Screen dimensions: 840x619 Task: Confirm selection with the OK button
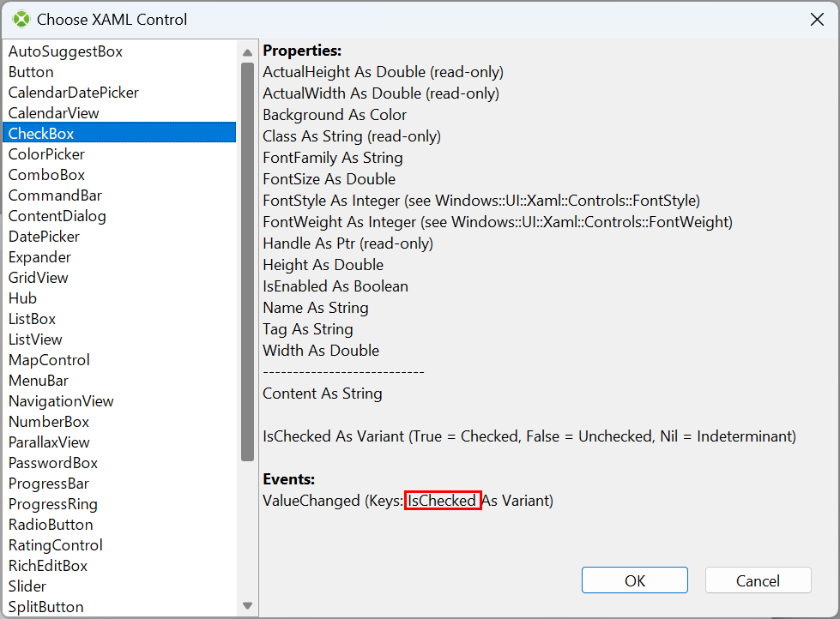point(634,580)
